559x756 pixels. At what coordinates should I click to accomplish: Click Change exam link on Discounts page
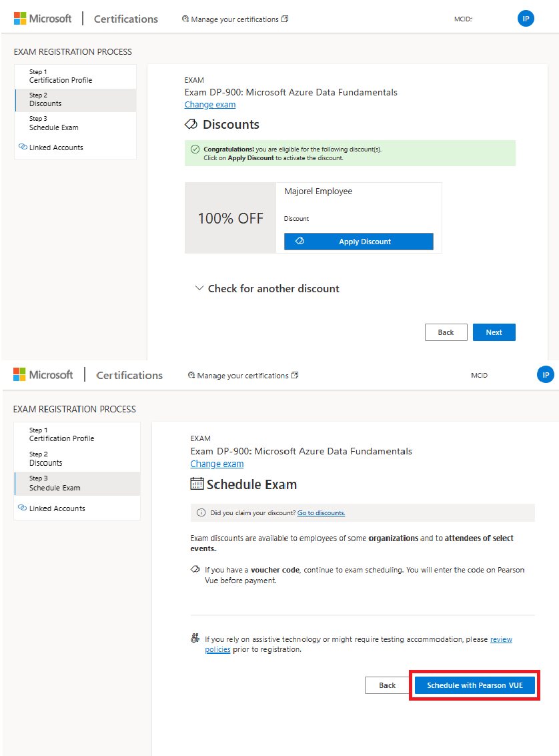pyautogui.click(x=210, y=105)
